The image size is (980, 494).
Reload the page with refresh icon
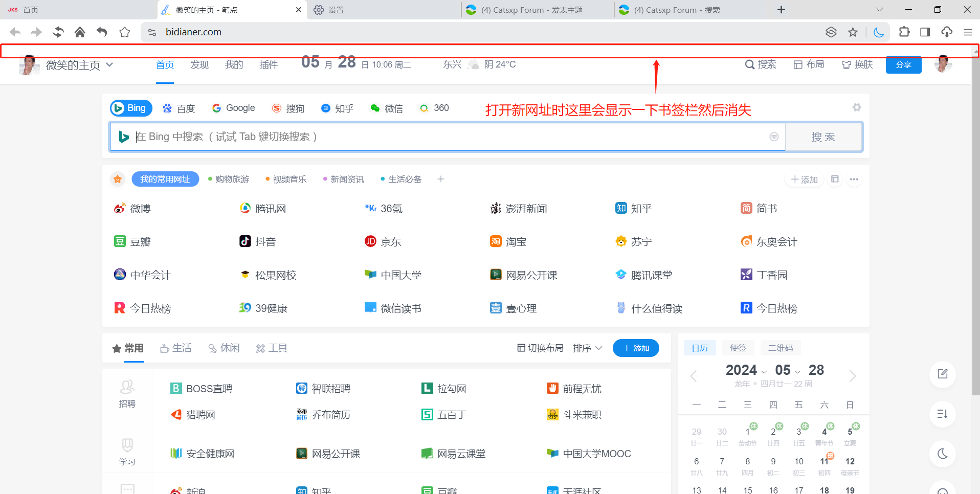tap(58, 32)
